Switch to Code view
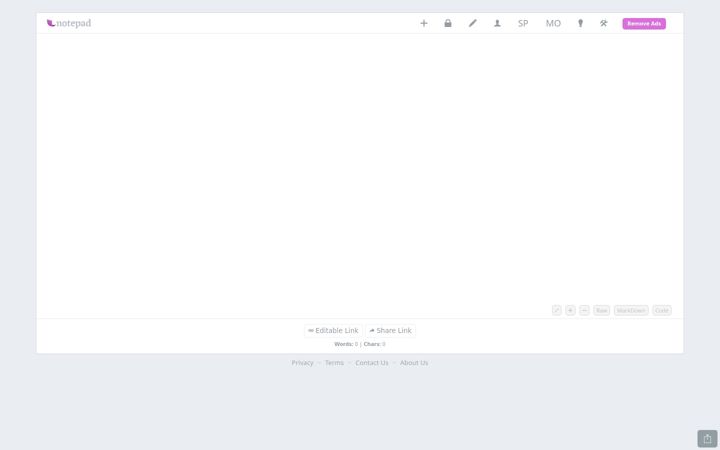 coord(662,310)
